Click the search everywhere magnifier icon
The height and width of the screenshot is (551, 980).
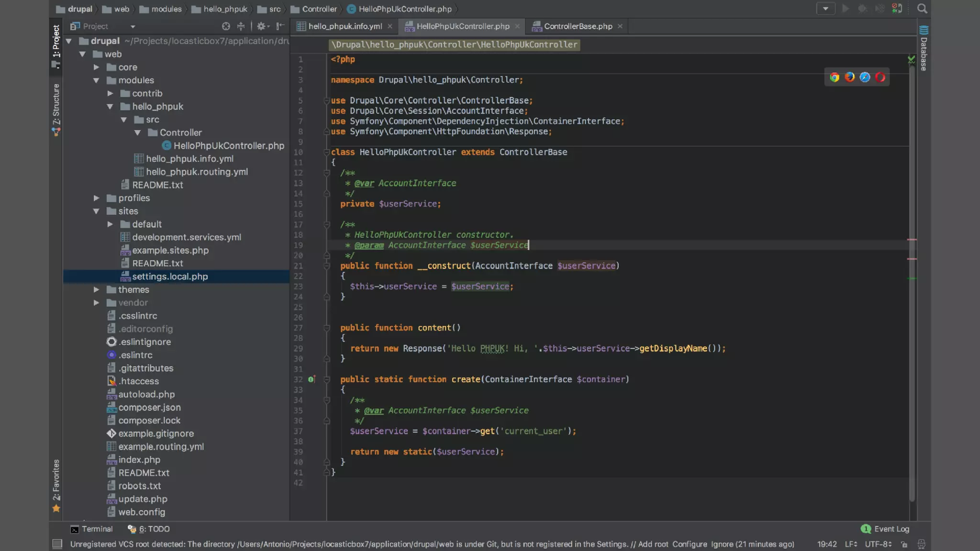click(922, 9)
